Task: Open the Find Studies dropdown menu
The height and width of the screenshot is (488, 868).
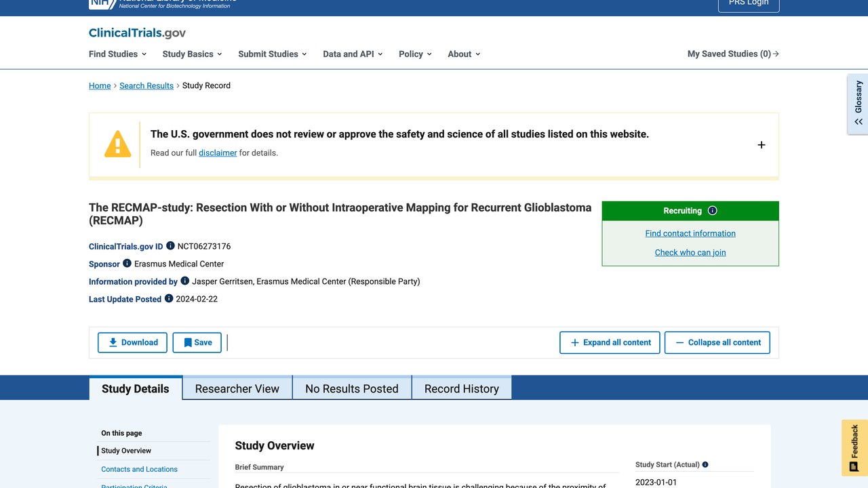Action: (117, 54)
